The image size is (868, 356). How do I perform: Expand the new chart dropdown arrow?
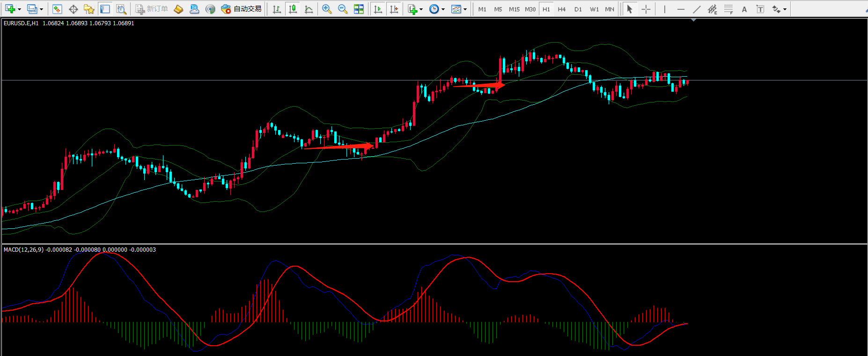pyautogui.click(x=19, y=9)
